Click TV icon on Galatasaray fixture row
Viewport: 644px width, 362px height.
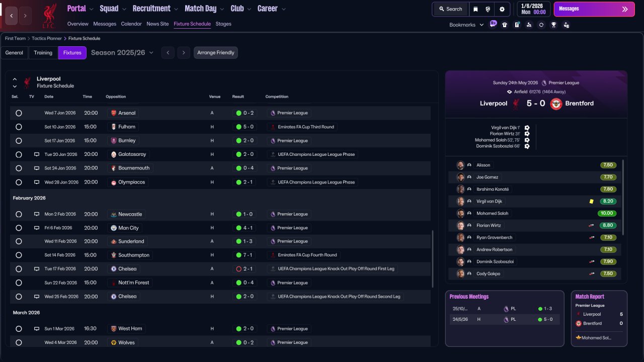pos(37,154)
